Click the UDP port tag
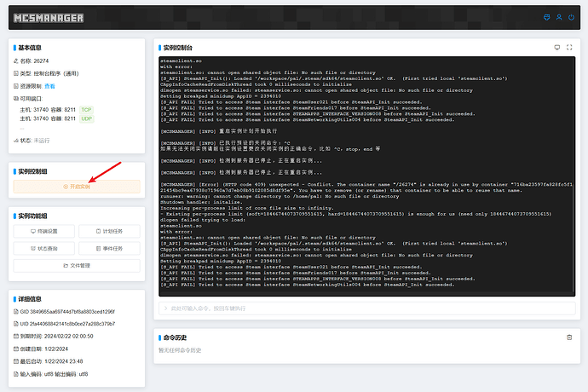Image resolution: width=588 pixels, height=392 pixels. (86, 121)
